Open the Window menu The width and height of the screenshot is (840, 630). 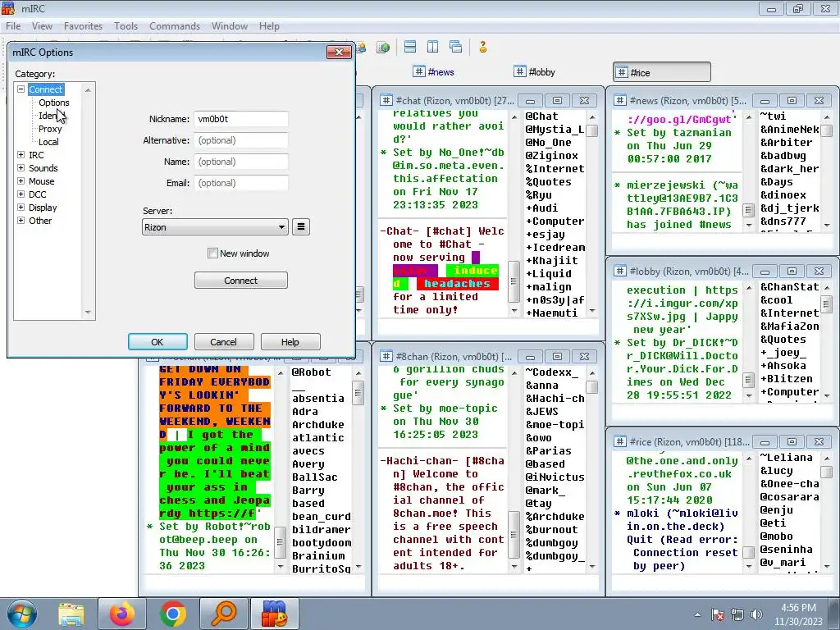coord(230,25)
